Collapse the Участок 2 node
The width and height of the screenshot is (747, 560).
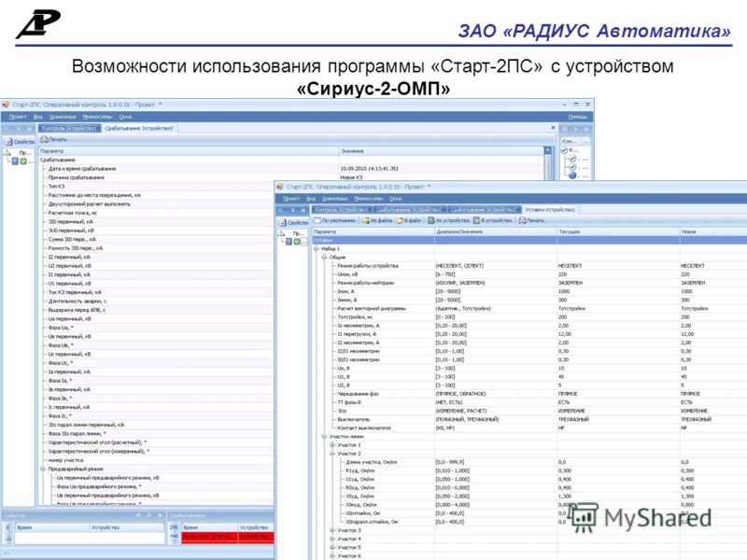tap(332, 454)
